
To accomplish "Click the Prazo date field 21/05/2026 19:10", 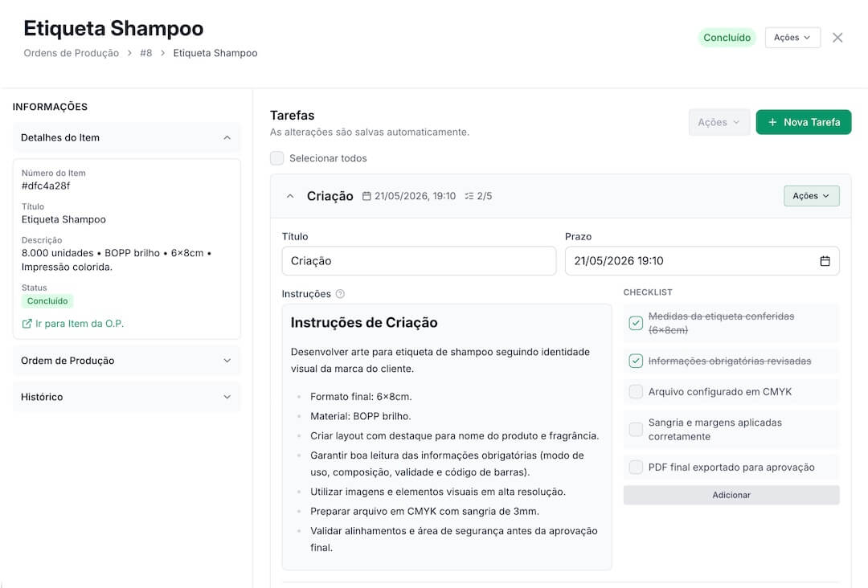I will pyautogui.click(x=702, y=261).
